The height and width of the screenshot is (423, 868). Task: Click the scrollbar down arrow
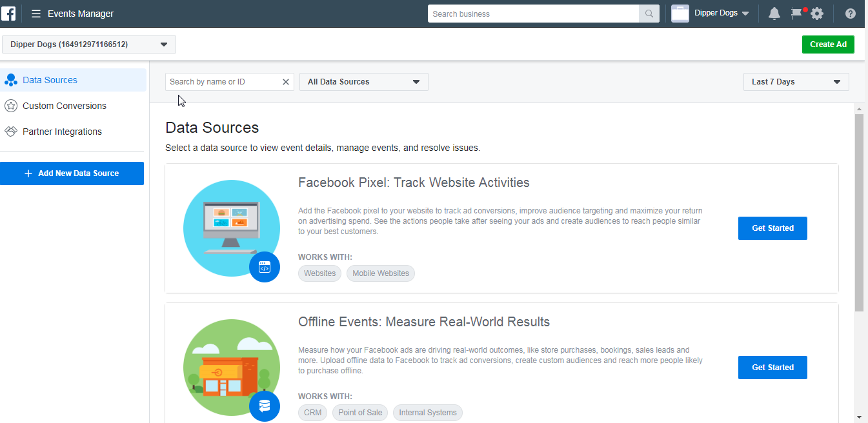point(859,417)
